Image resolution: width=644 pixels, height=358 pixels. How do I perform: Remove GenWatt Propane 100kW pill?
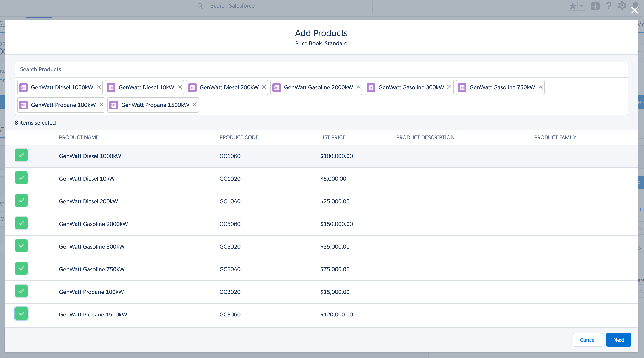click(x=101, y=105)
